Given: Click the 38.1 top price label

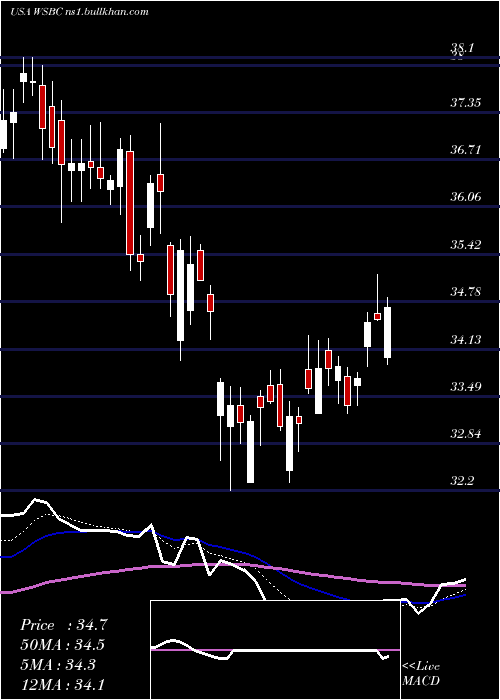Looking at the screenshot, I should coord(462,48).
